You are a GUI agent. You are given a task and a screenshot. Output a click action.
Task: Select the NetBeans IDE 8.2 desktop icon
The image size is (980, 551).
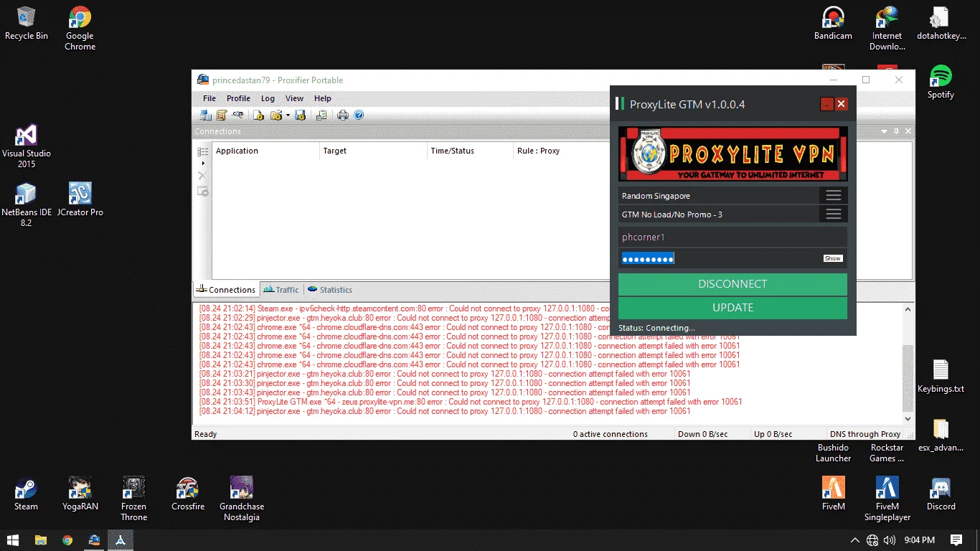tap(27, 204)
